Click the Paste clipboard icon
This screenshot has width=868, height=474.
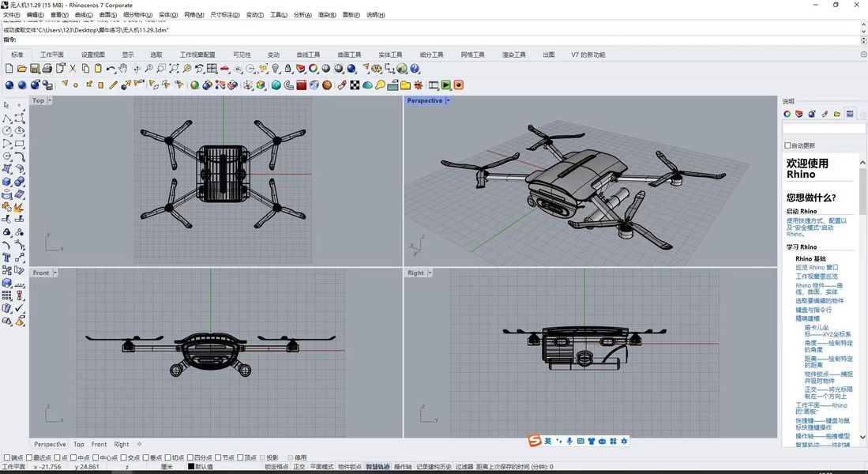point(98,68)
